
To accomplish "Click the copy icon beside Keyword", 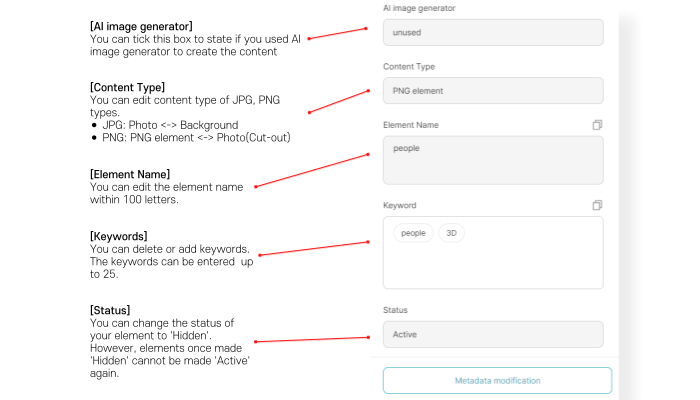I will point(597,205).
